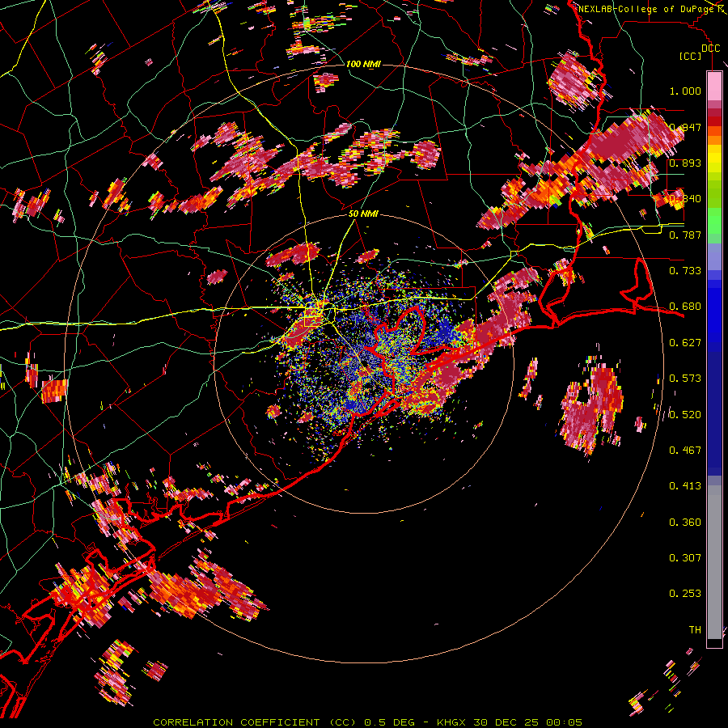Click the 0.787 value on the color scale
The height and width of the screenshot is (728, 728).
click(x=685, y=235)
